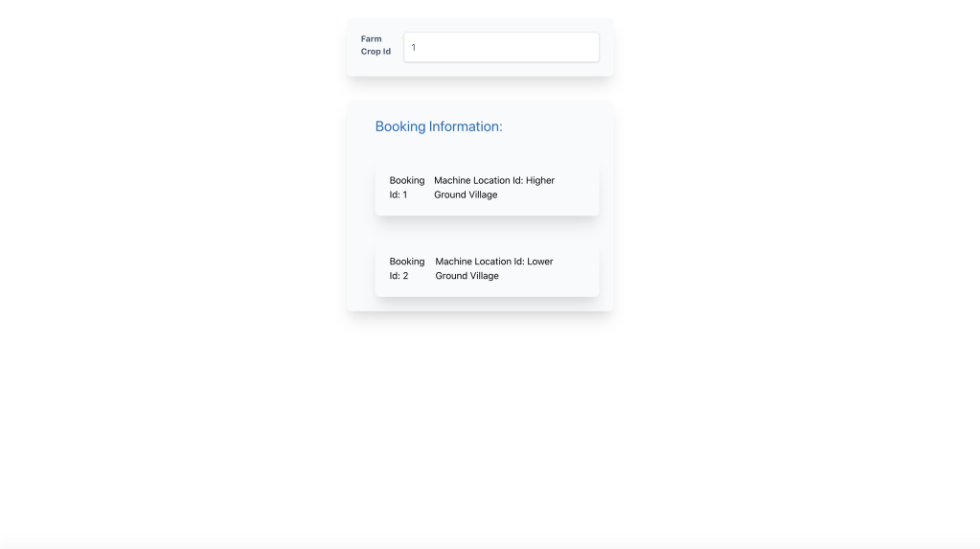The width and height of the screenshot is (980, 549).
Task: Click the word "Booking" in the first card
Action: point(407,180)
